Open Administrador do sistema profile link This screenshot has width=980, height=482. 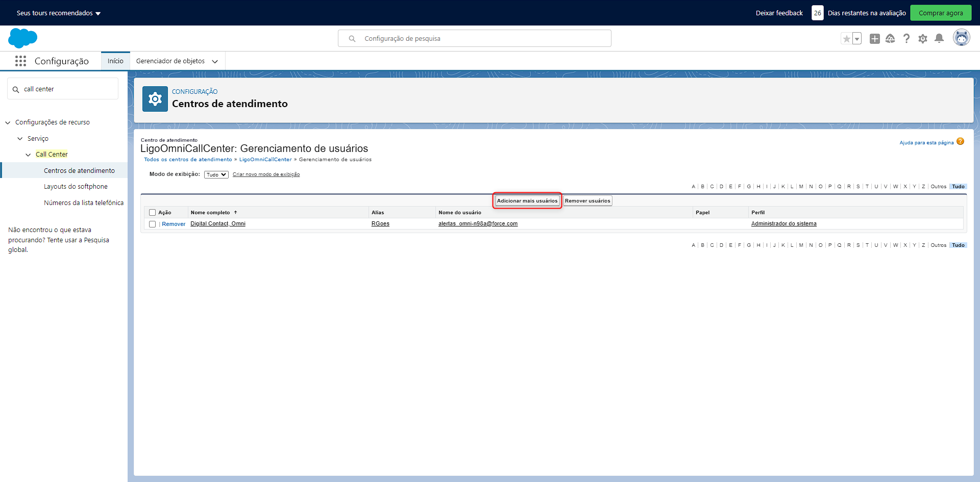[783, 224]
